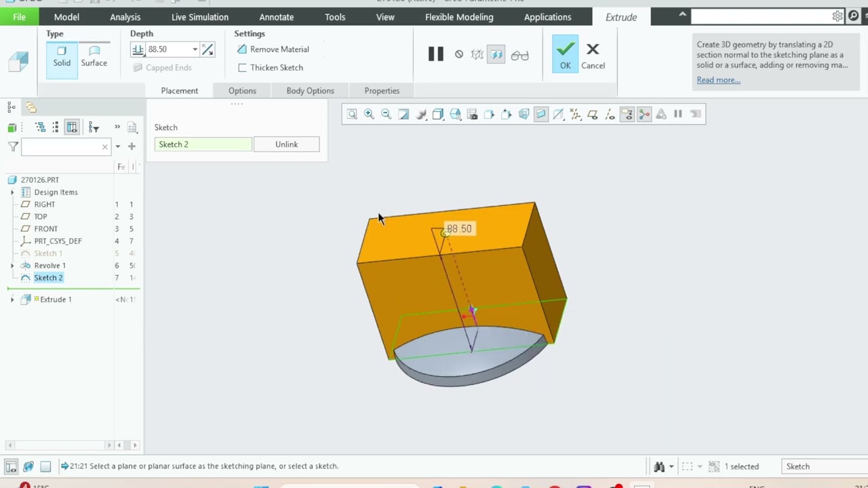This screenshot has width=868, height=488.
Task: Select Unattached preview icon
Action: (477, 55)
